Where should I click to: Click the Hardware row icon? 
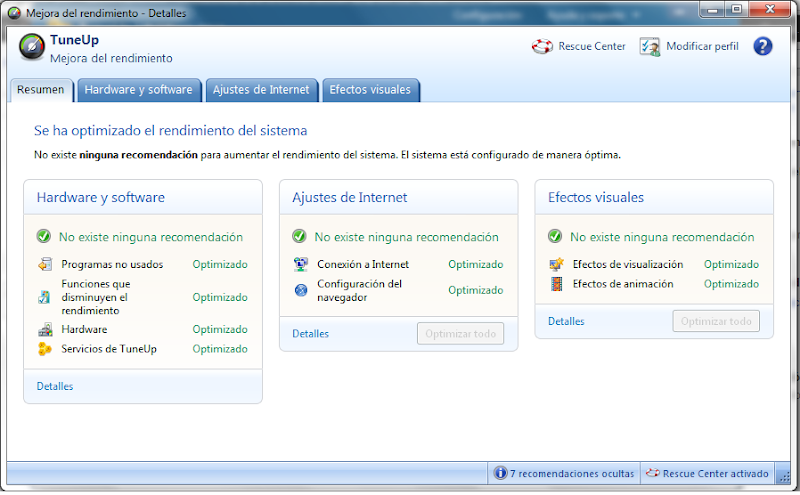[x=45, y=330]
